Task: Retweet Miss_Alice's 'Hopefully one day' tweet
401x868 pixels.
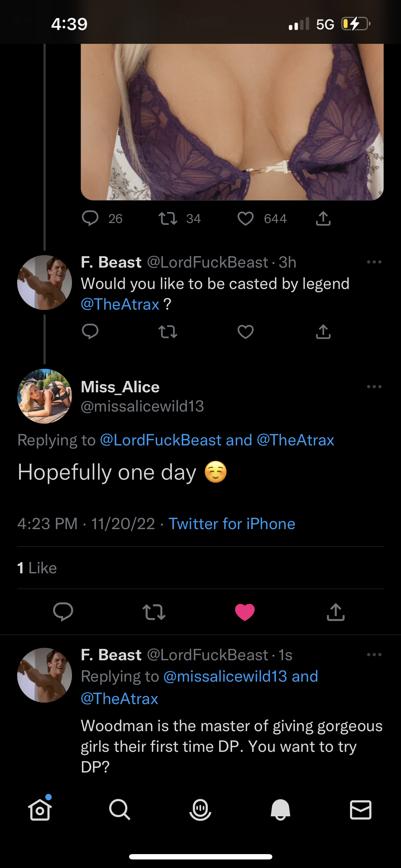Action: [154, 612]
